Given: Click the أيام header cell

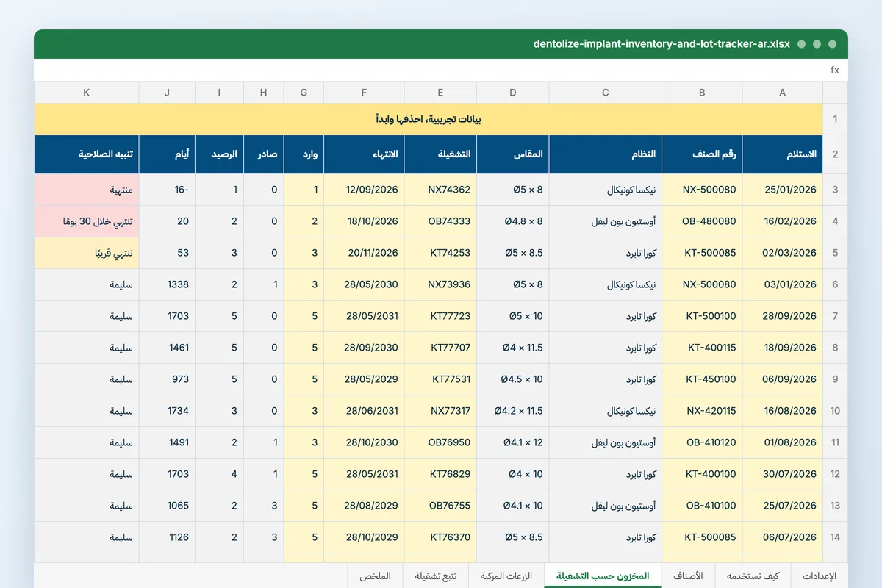Looking at the screenshot, I should point(167,154).
